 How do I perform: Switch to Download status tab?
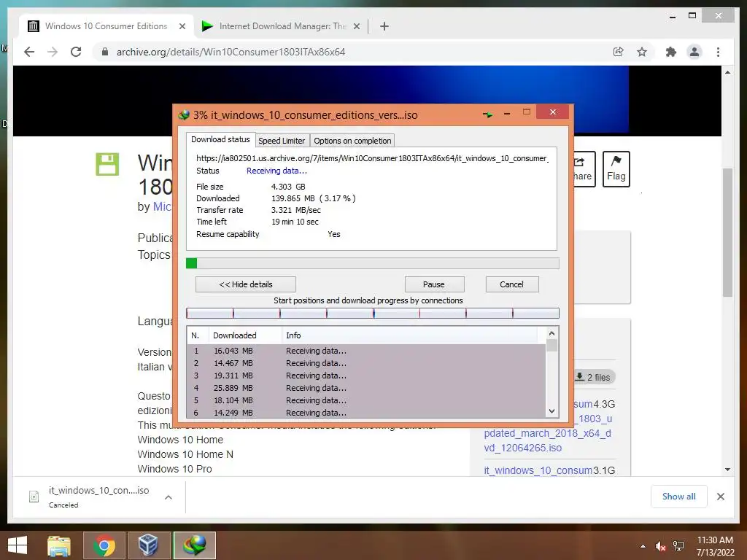coord(220,139)
